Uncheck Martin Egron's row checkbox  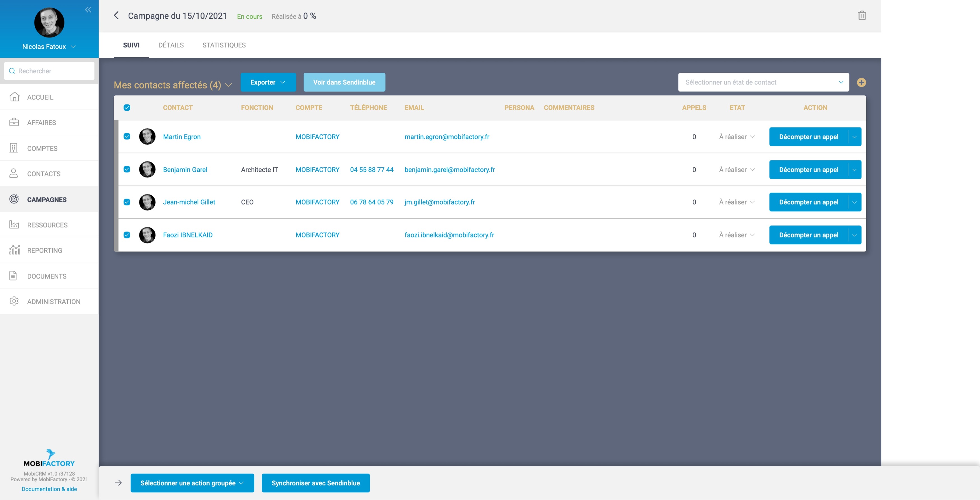(x=127, y=137)
